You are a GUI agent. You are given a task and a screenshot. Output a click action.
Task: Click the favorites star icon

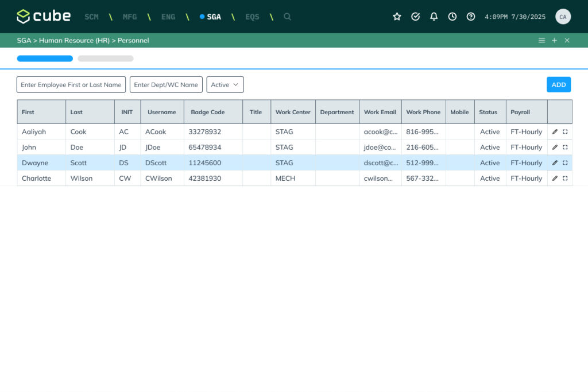click(x=397, y=17)
